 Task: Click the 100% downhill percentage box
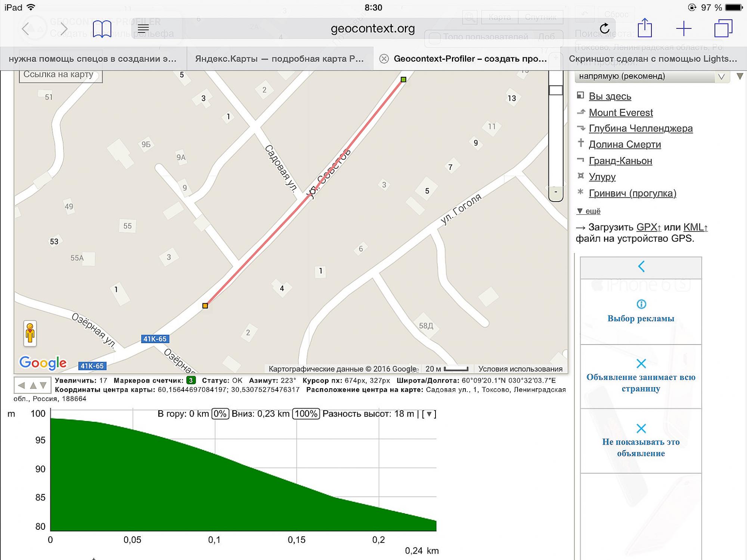306,414
